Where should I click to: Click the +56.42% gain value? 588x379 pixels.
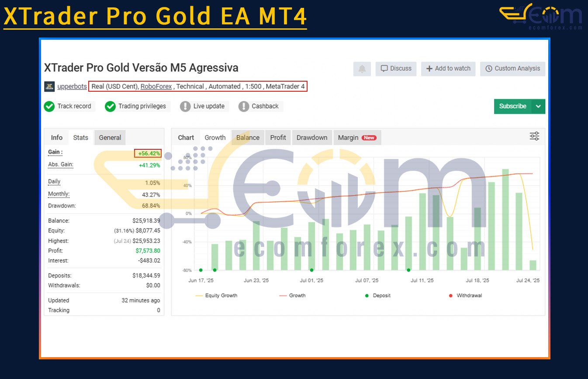click(148, 153)
